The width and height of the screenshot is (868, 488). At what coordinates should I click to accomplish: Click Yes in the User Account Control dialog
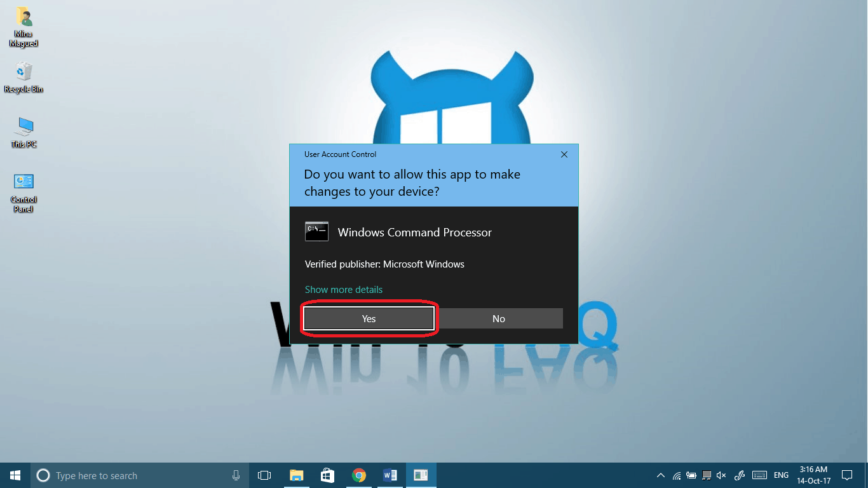pyautogui.click(x=369, y=318)
